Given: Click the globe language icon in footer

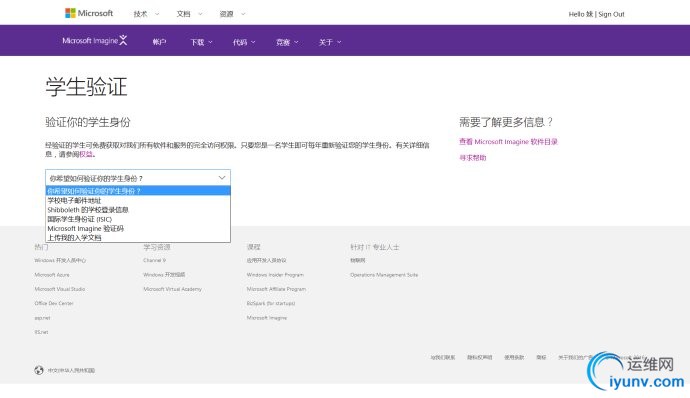Looking at the screenshot, I should click(39, 370).
